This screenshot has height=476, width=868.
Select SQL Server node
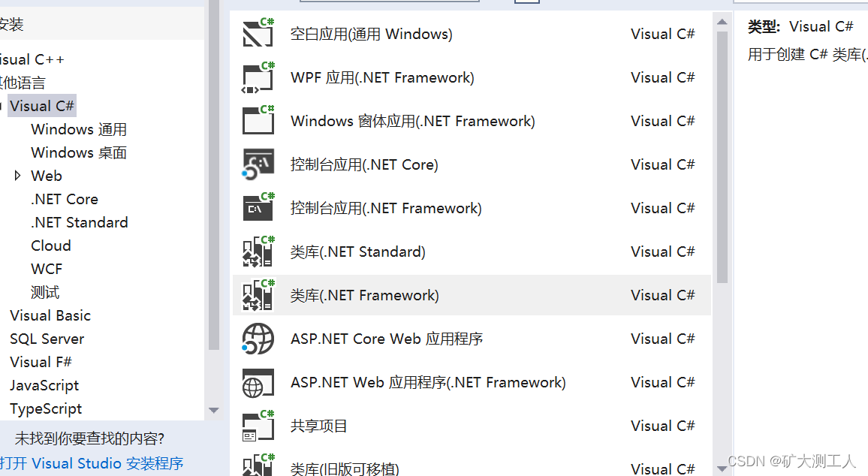point(47,339)
